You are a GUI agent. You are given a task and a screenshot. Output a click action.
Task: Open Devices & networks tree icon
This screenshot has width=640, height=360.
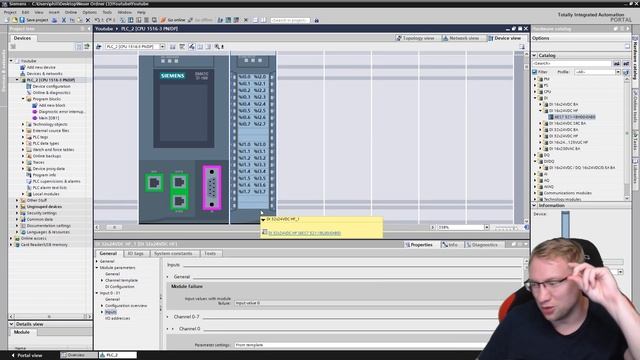click(22, 73)
